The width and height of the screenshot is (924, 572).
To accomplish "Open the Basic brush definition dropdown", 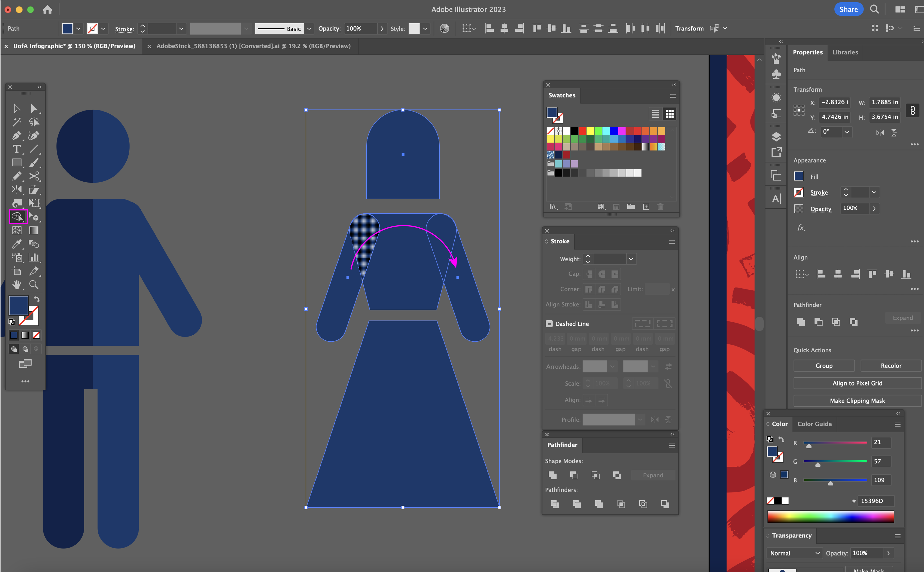I will (309, 29).
